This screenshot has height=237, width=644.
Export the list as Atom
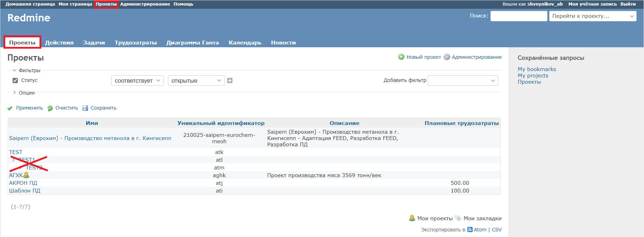(x=480, y=230)
